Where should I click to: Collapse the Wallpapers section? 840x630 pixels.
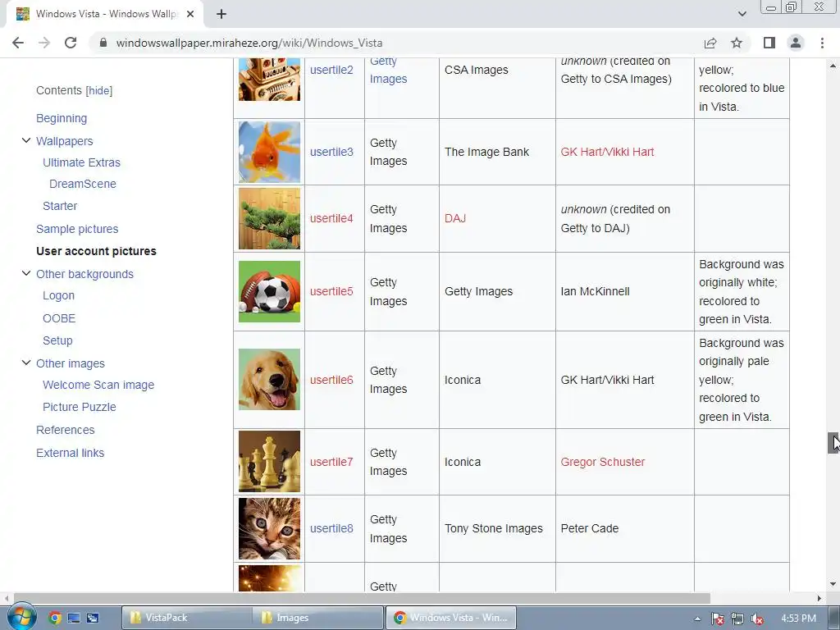click(x=25, y=141)
